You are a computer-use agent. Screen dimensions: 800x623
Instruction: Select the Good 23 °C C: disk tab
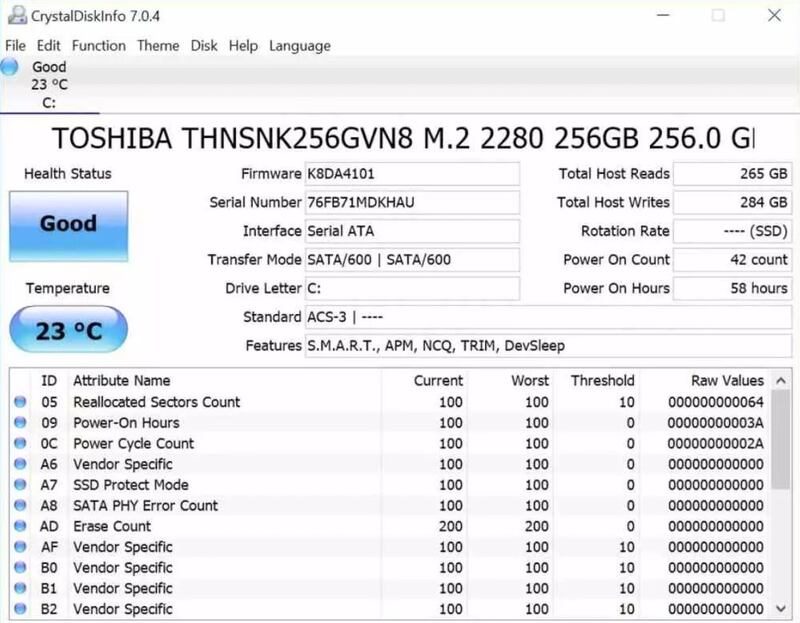tap(49, 85)
